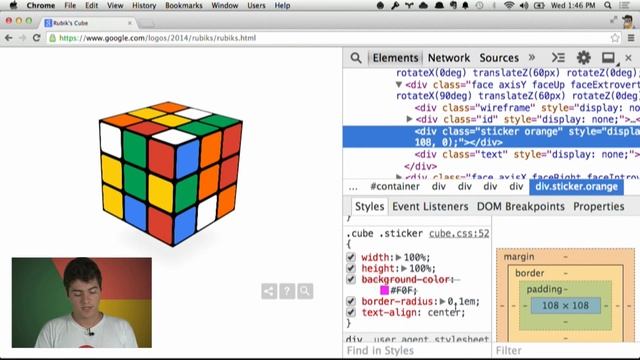Click the 0.1em border-radius value
The image size is (640, 360).
[463, 302]
